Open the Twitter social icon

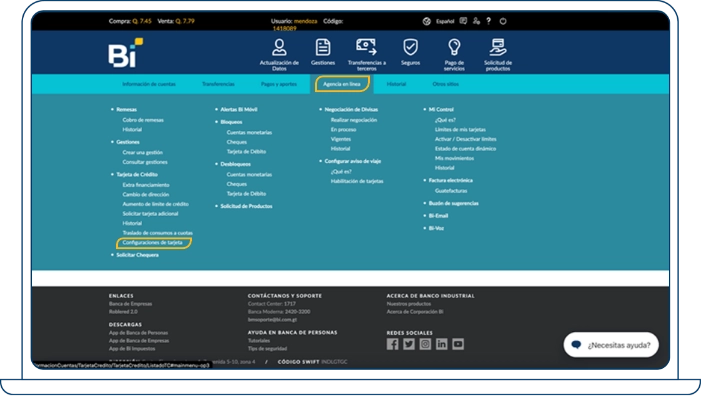(x=409, y=344)
